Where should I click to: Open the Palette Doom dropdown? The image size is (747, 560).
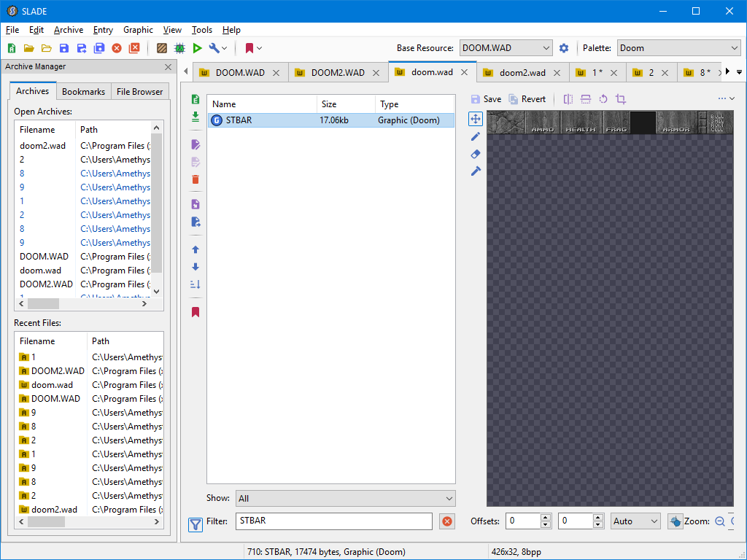coord(679,48)
